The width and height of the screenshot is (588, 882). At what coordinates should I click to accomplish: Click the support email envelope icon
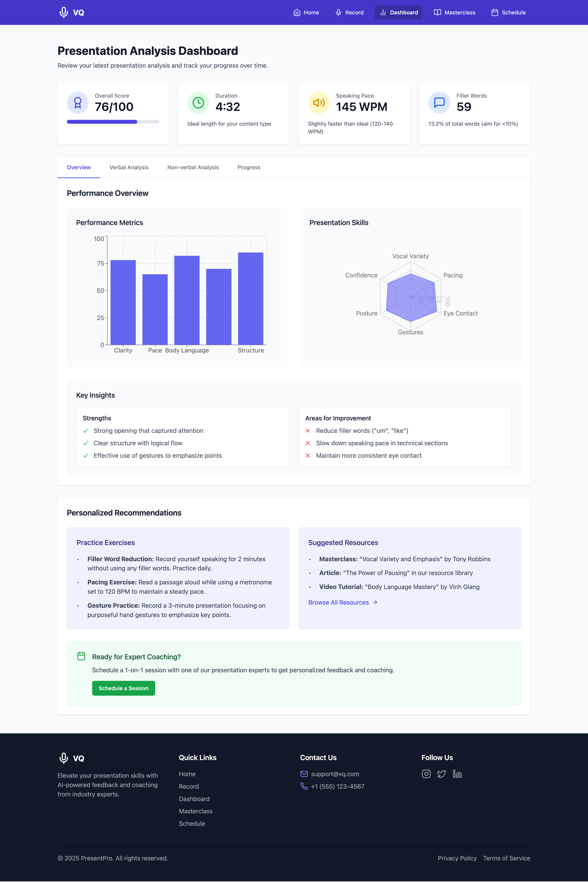pos(304,774)
